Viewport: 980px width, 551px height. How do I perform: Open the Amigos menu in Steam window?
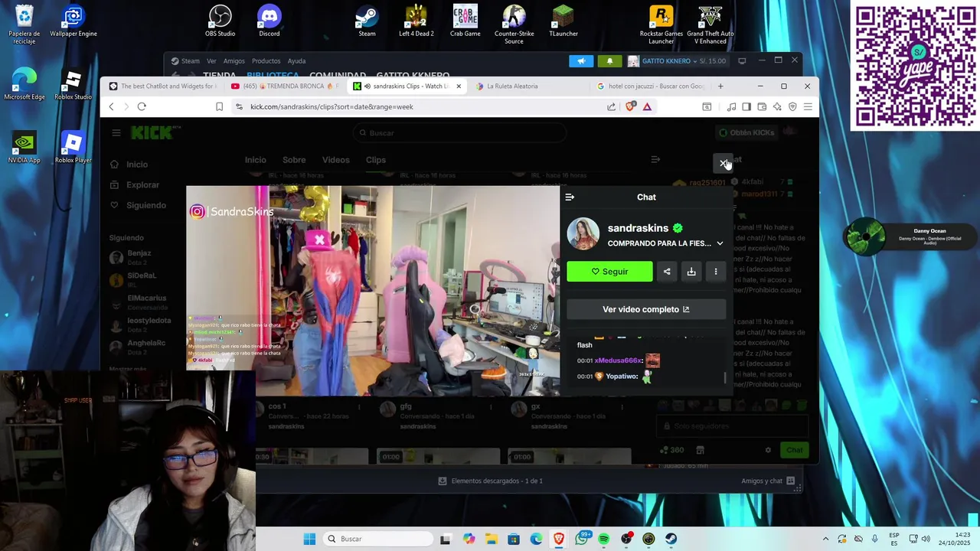(x=234, y=61)
